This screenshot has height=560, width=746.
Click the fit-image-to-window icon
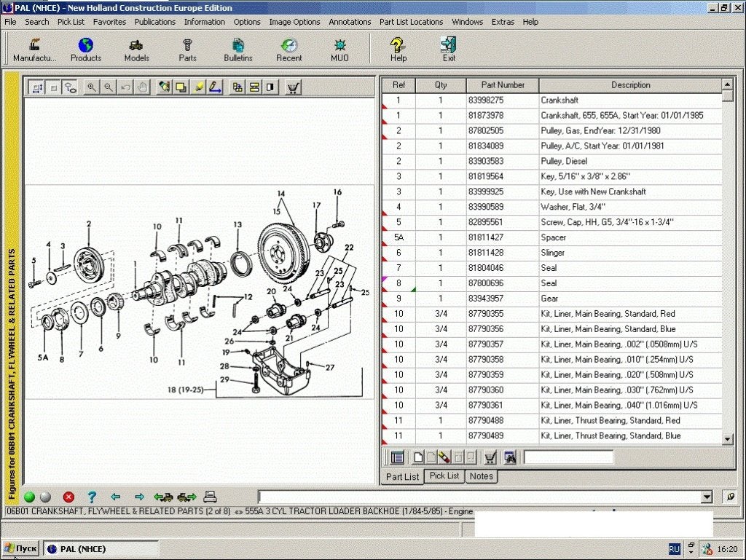(36, 87)
